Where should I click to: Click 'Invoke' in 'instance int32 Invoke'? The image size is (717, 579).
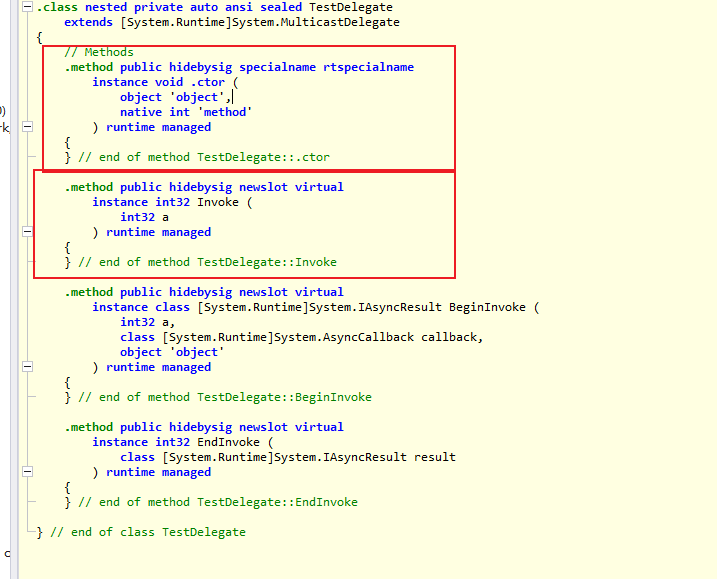point(218,202)
